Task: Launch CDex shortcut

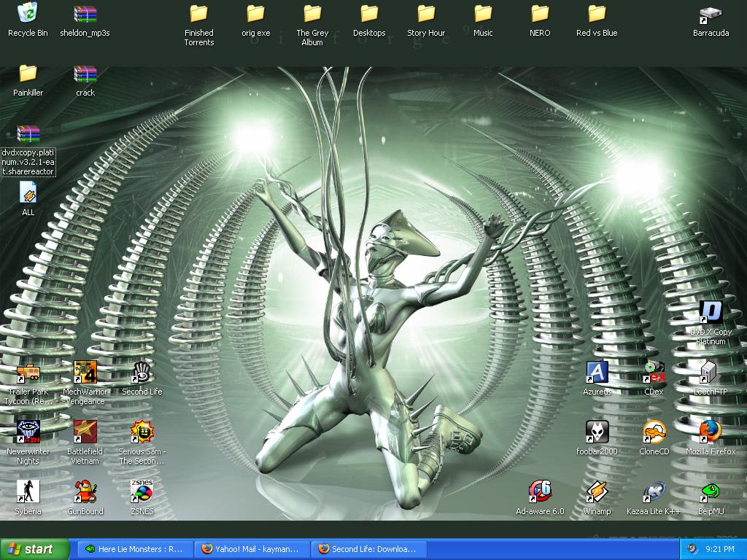Action: coord(654,373)
